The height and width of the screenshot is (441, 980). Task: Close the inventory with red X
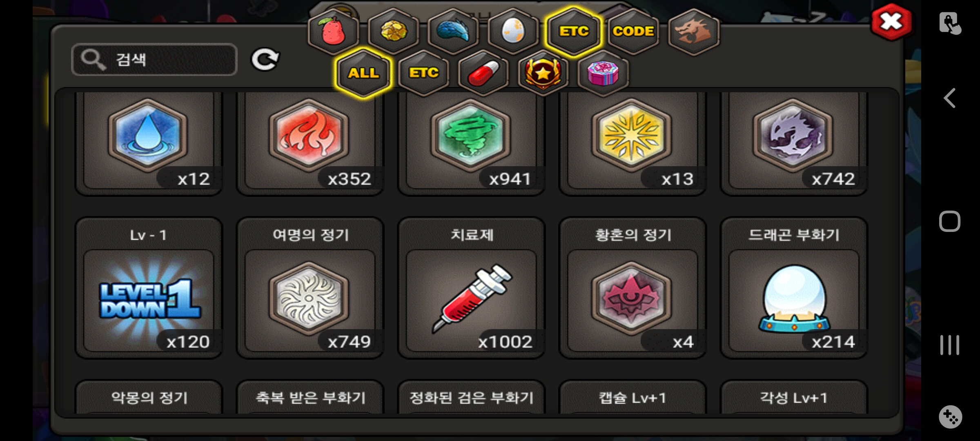[x=891, y=22]
